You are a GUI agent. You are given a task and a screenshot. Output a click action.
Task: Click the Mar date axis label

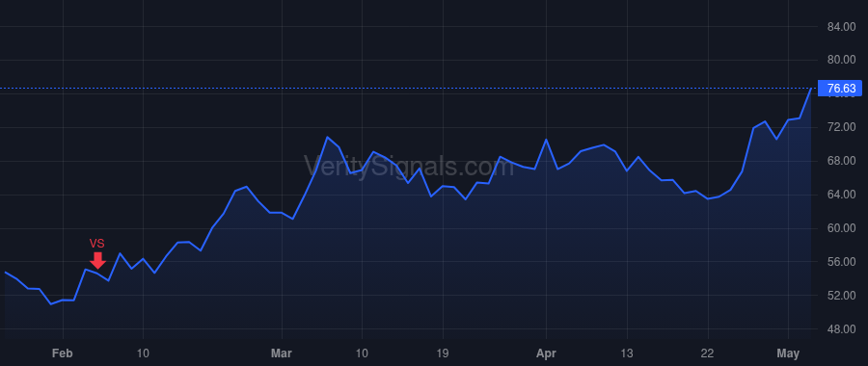282,353
